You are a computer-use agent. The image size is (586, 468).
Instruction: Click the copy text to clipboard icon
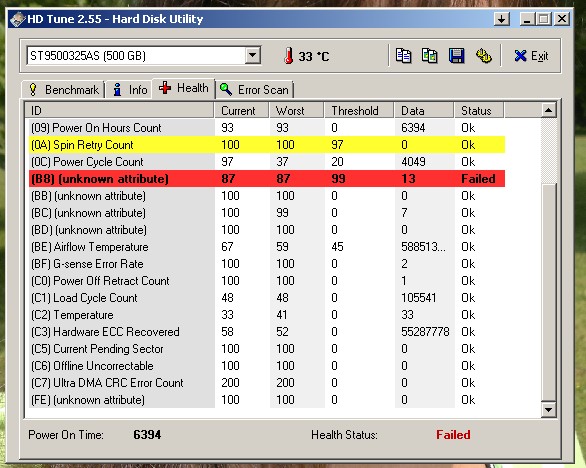(403, 56)
